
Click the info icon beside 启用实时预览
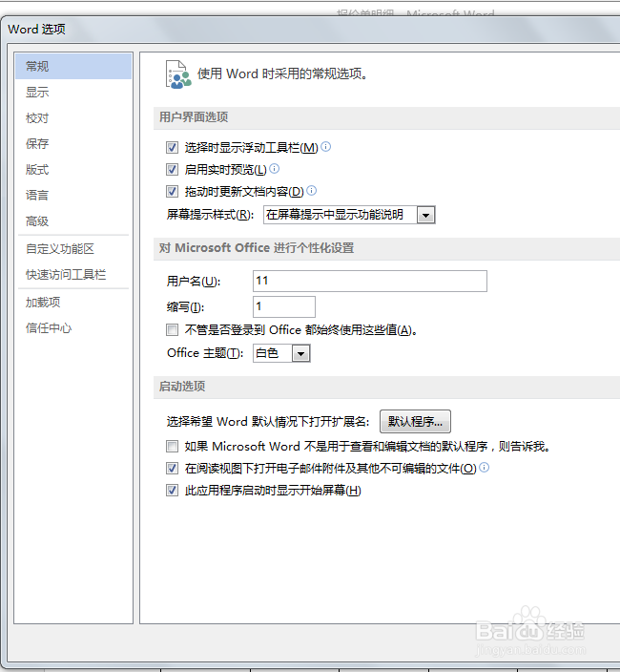point(275,169)
